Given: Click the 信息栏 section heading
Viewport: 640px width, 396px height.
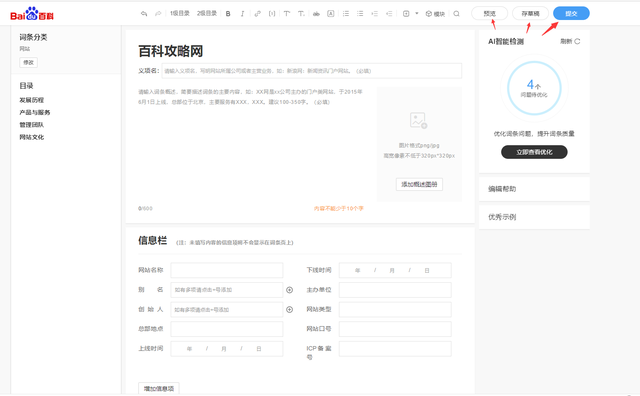Looking at the screenshot, I should click(x=152, y=240).
